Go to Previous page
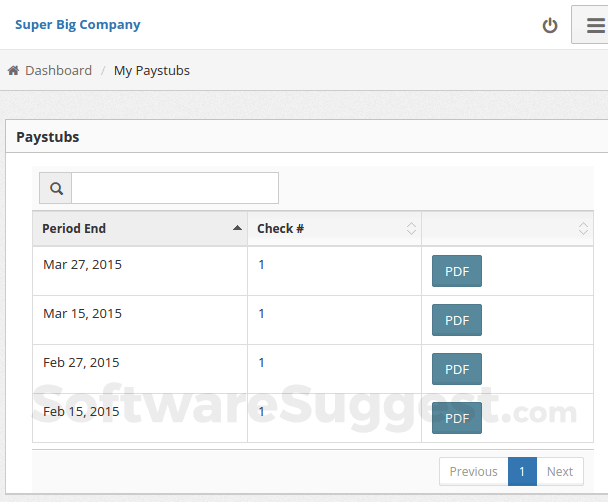This screenshot has height=502, width=608. 473,472
